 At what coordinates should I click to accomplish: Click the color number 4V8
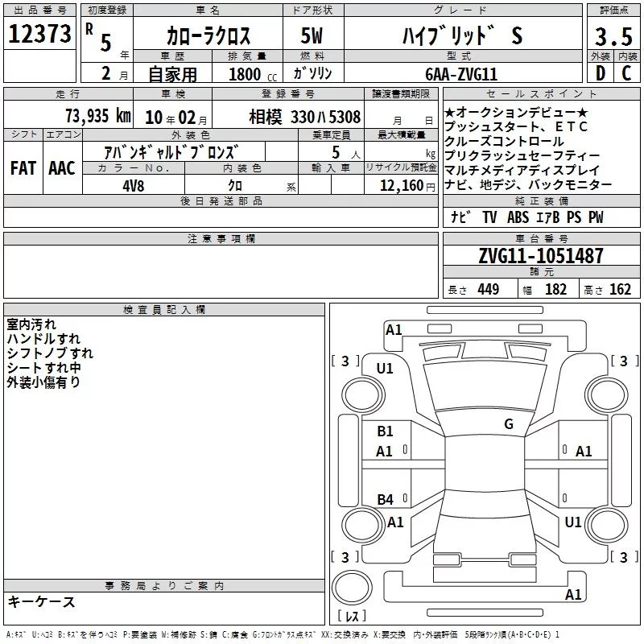click(134, 186)
